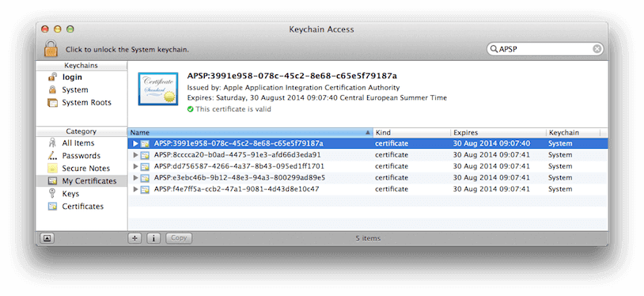The height and width of the screenshot is (296, 644).
Task: Click the Expires date on the APSP:f4e7ff5a row
Action: (491, 189)
